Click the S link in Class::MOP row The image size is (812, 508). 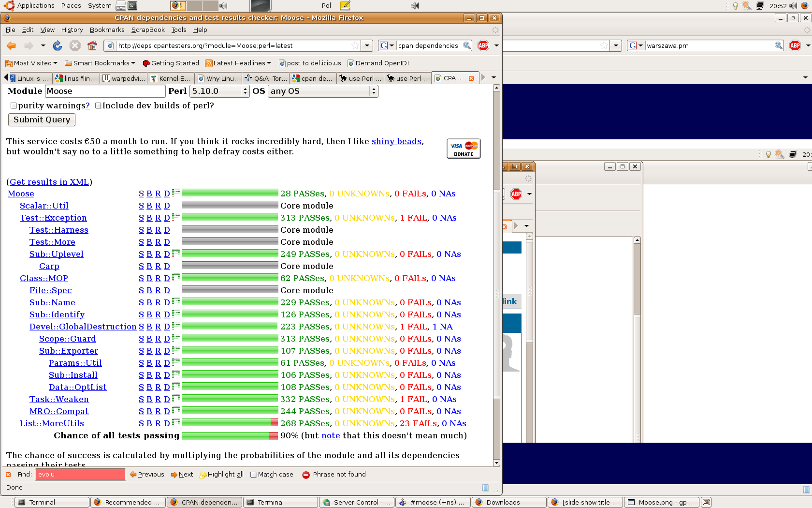coord(141,278)
